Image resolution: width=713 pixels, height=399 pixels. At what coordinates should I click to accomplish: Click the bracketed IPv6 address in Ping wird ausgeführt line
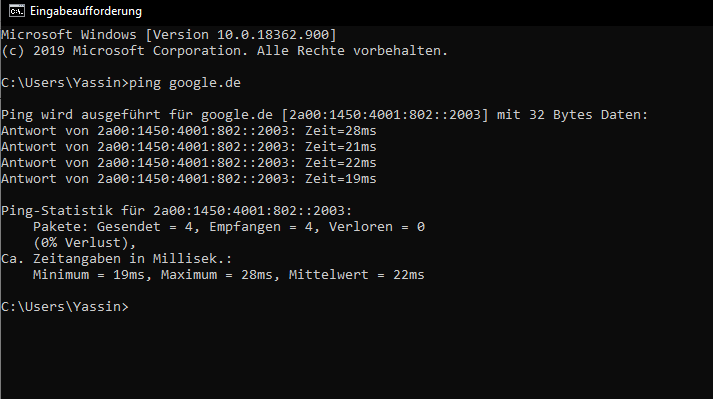(385, 115)
